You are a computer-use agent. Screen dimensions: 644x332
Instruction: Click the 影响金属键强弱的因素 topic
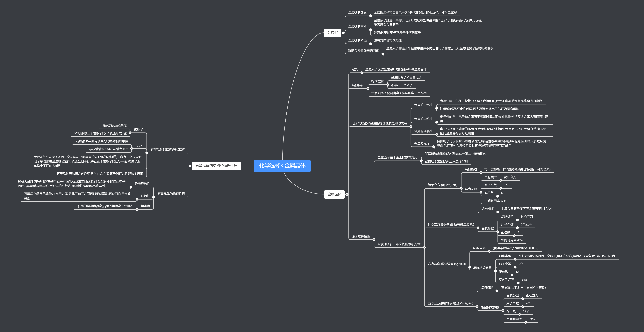[x=363, y=51]
